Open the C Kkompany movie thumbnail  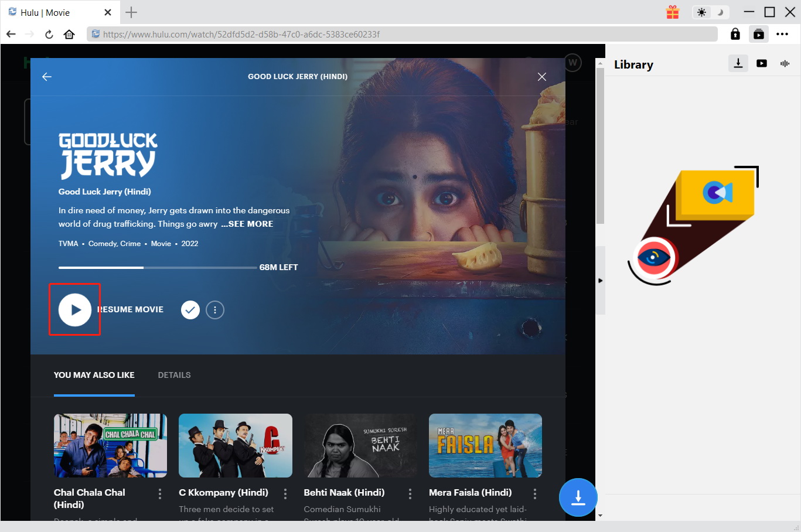(x=235, y=445)
